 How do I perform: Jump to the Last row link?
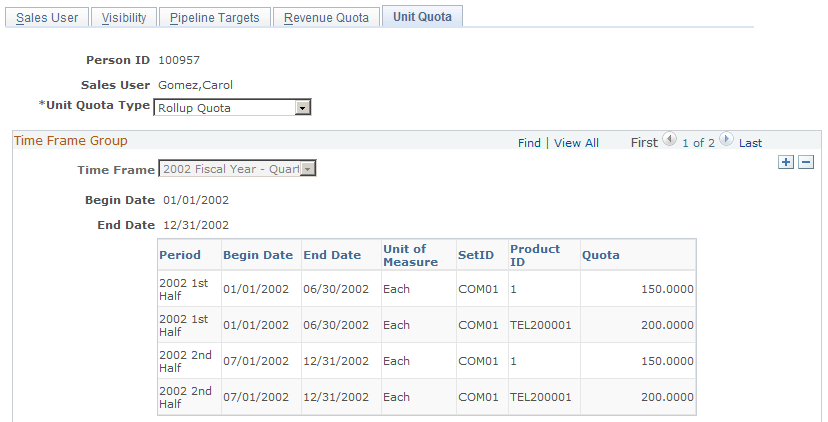[750, 143]
